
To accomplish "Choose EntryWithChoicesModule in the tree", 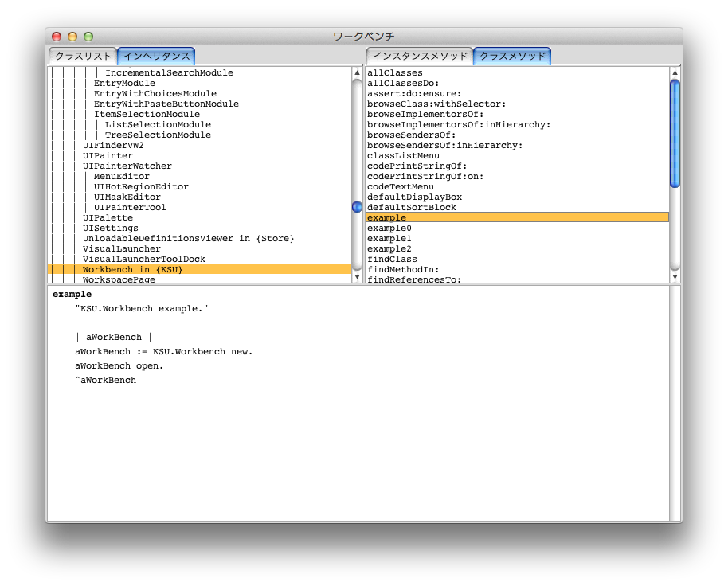I will pos(155,93).
